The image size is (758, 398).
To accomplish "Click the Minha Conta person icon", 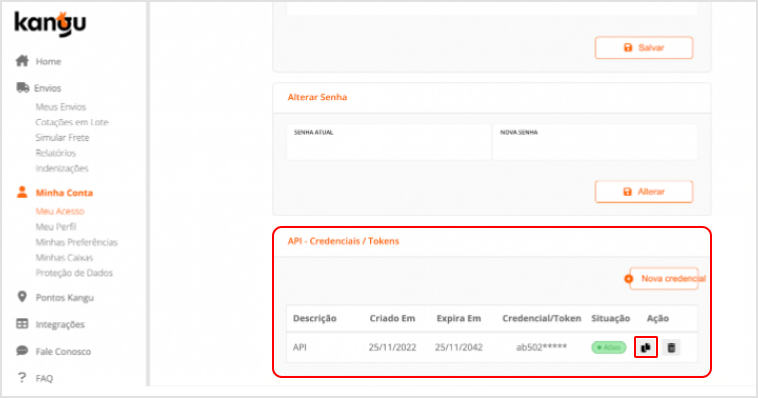I will (22, 192).
